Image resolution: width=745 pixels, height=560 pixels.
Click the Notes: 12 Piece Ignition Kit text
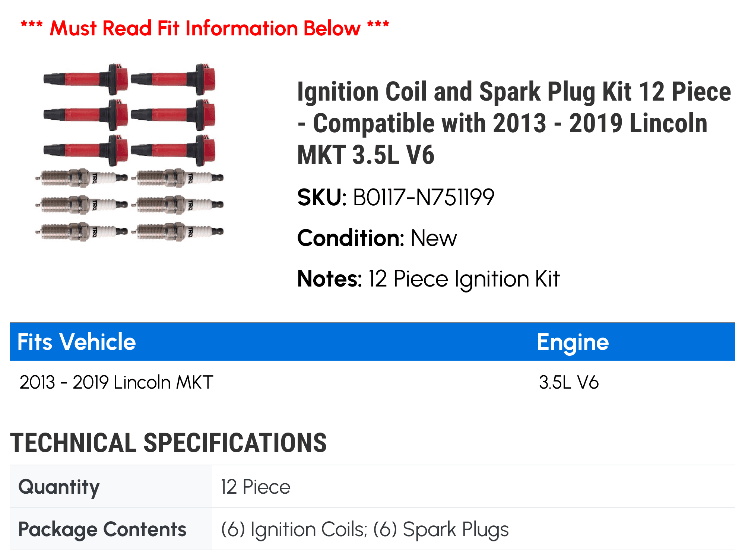pyautogui.click(x=428, y=279)
